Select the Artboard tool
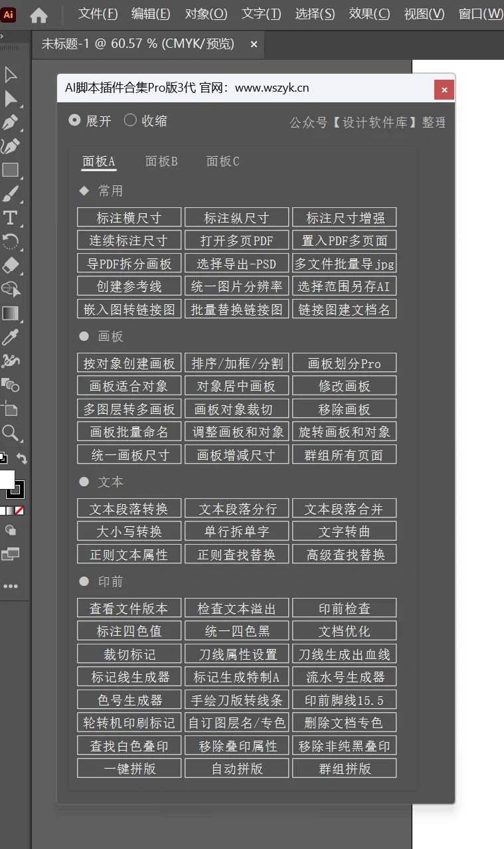The image size is (504, 849). point(11,408)
